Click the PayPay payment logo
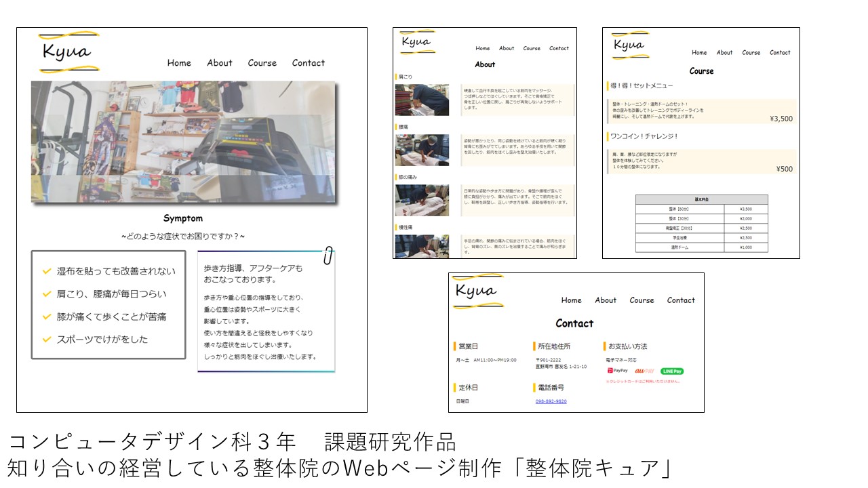Viewport: 868px width, 488px height. coord(618,371)
